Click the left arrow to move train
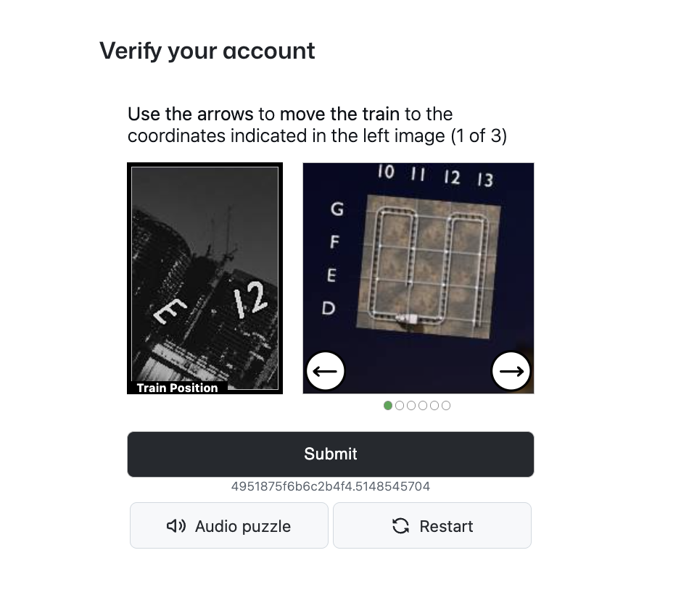Screen dimensions: 689x616 [326, 371]
